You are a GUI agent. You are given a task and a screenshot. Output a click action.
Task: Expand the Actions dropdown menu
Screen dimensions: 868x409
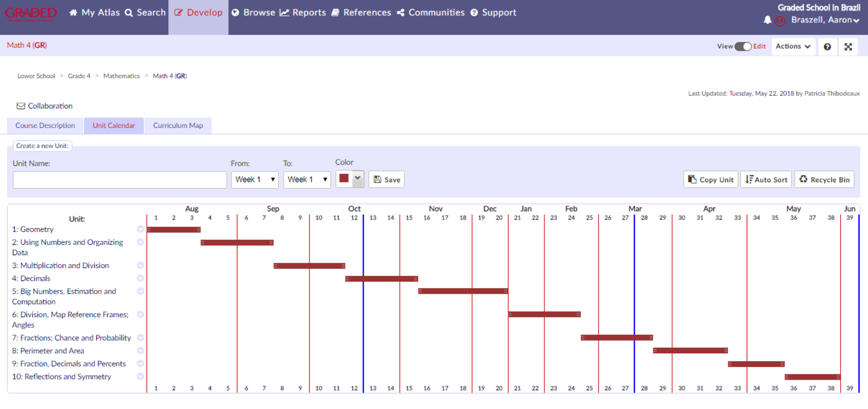tap(793, 46)
